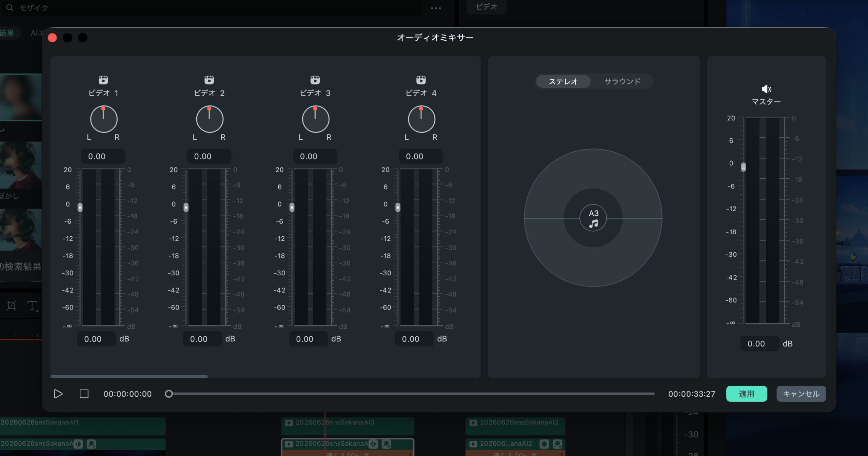
Task: Select clip 20260626snsSakanaAI1 in timeline
Action: [83, 425]
